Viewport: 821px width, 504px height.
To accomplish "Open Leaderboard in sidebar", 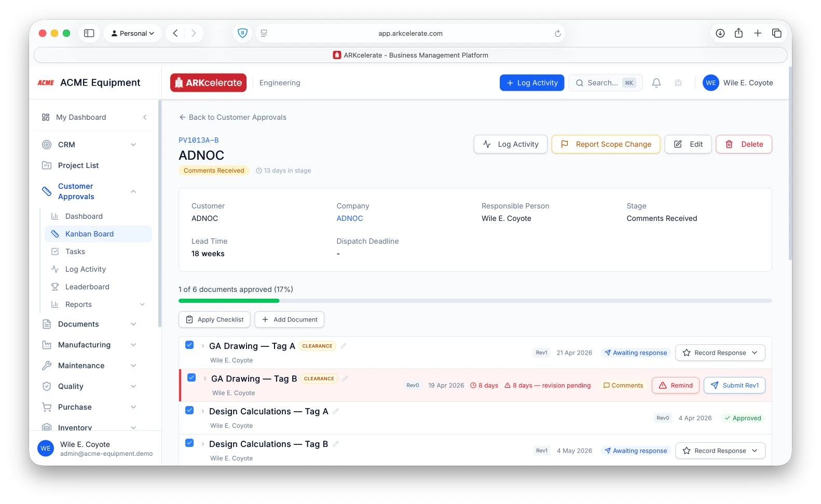I will click(98, 287).
